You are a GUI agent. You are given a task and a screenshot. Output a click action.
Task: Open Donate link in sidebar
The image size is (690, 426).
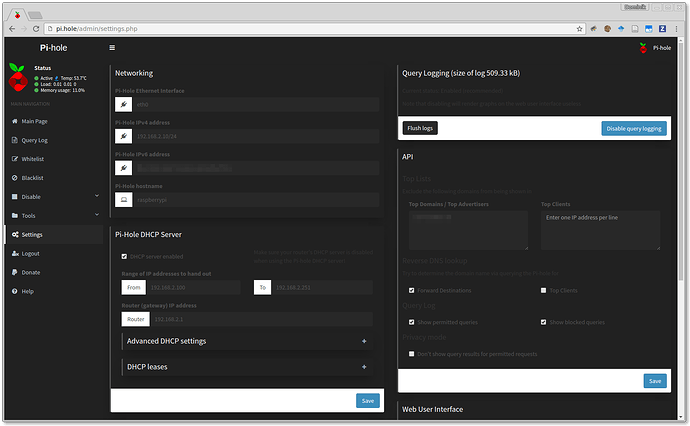click(31, 272)
